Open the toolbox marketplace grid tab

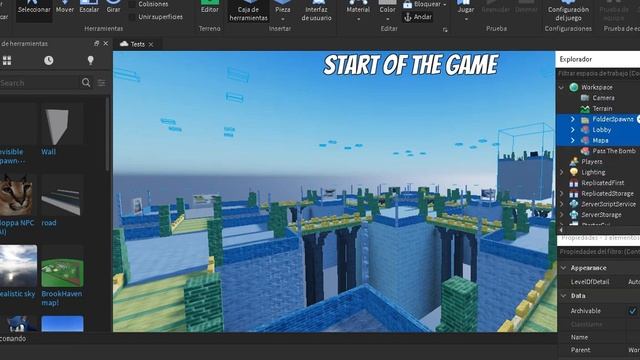point(7,61)
